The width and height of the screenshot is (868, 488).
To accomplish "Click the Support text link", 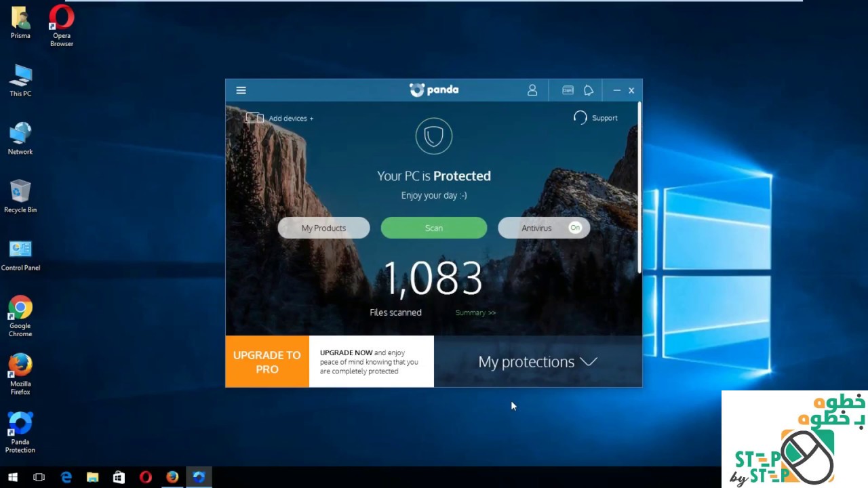I will [604, 118].
